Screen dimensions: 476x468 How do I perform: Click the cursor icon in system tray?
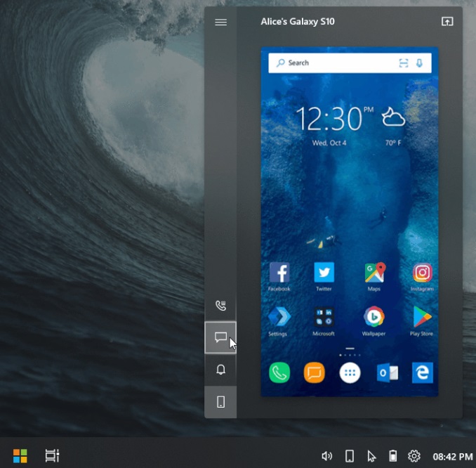click(371, 456)
